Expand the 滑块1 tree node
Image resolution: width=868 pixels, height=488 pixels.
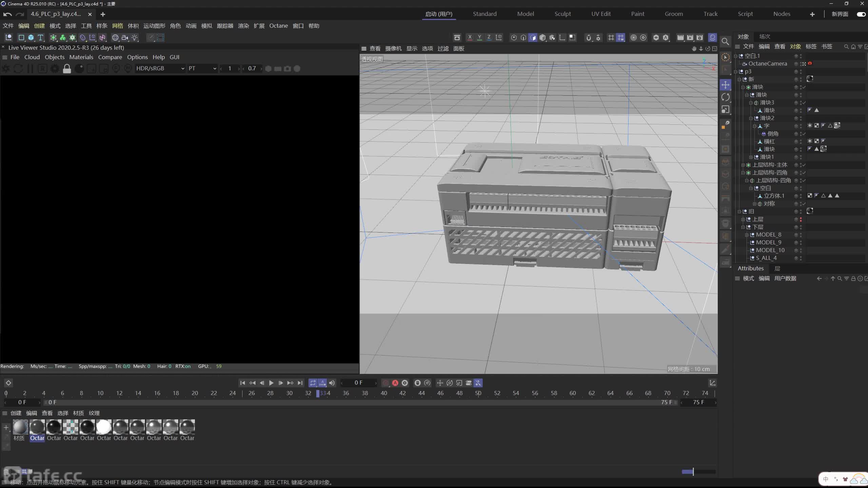[751, 157]
